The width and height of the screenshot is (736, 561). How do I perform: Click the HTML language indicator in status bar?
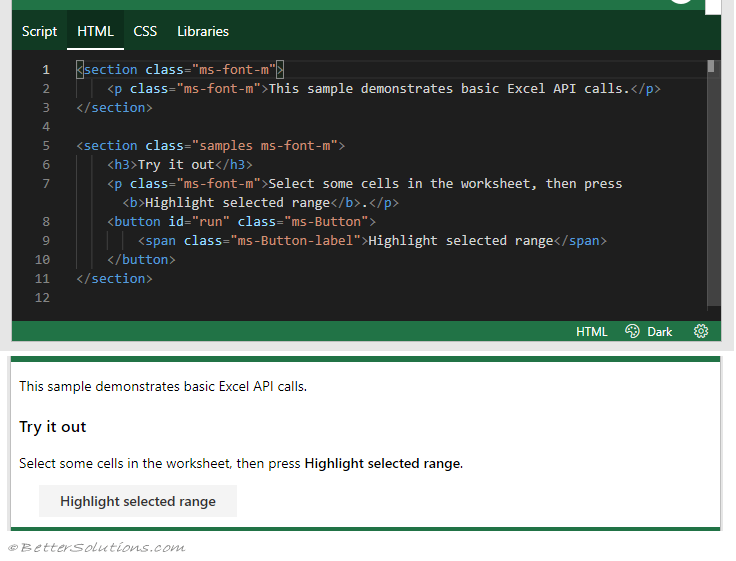(x=591, y=331)
